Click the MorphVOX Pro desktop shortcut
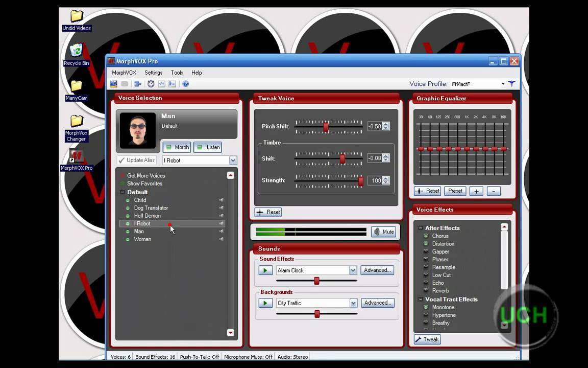 click(x=77, y=160)
